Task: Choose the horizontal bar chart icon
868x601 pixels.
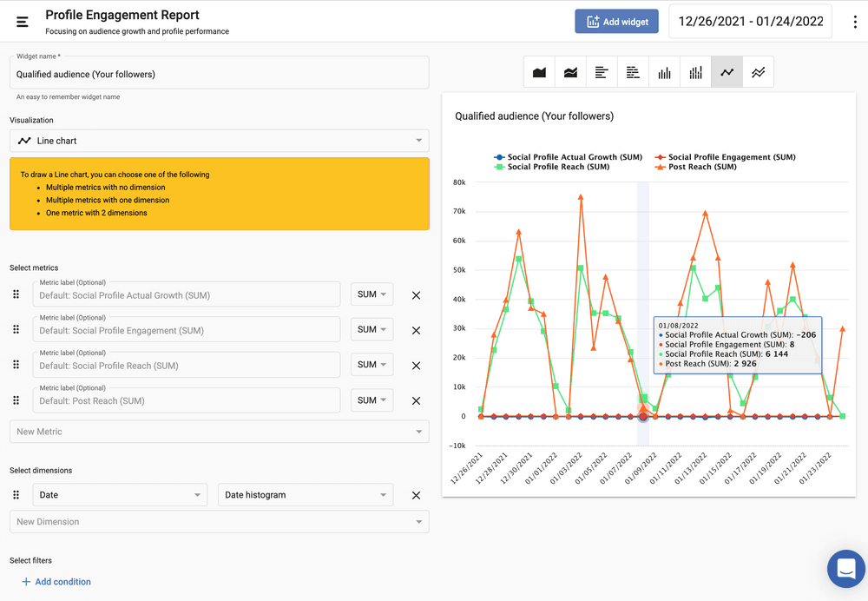Action: (602, 73)
